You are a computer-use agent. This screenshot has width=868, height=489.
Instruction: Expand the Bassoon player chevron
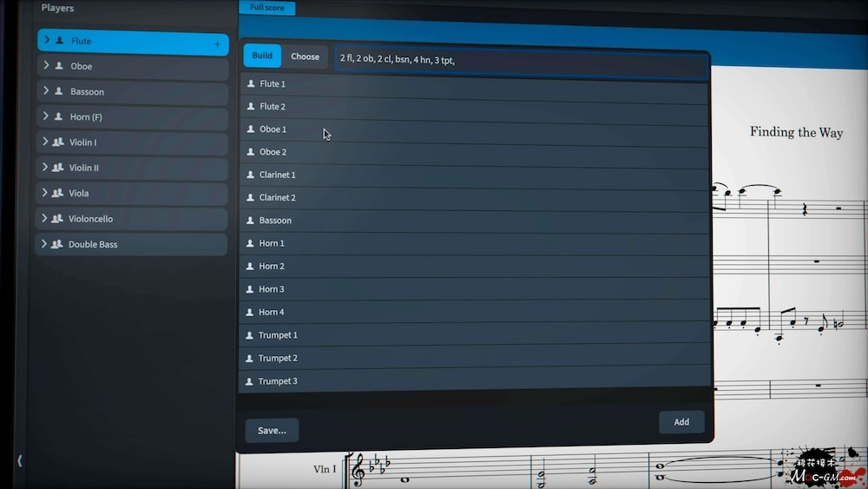(46, 91)
